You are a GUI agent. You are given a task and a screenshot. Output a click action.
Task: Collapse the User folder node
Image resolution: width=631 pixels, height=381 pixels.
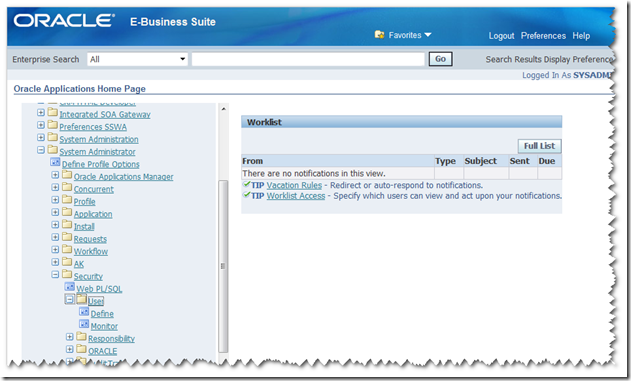70,300
